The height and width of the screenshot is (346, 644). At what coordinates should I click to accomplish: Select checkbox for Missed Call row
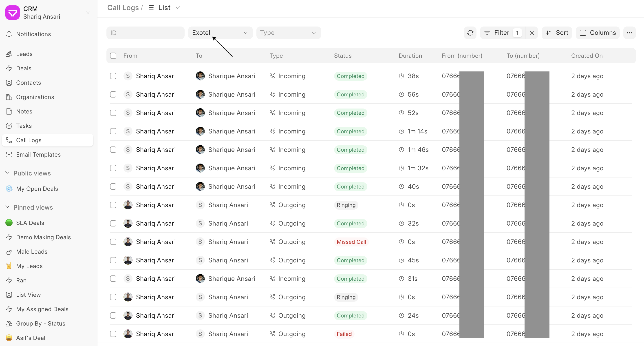click(x=113, y=242)
